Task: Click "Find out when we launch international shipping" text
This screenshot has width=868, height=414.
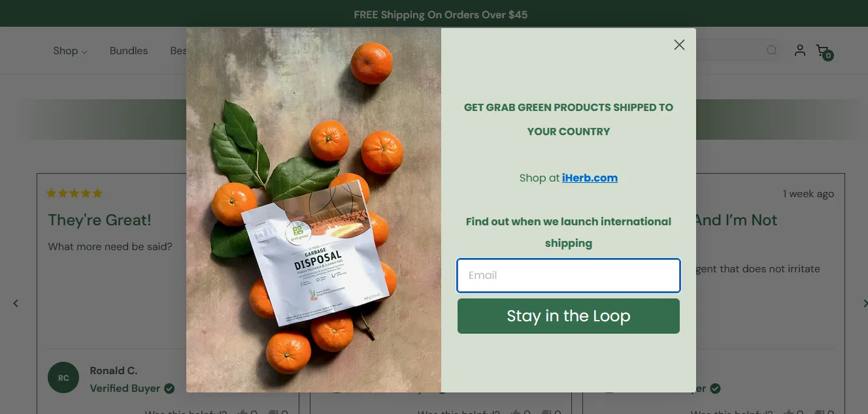Action: point(569,232)
